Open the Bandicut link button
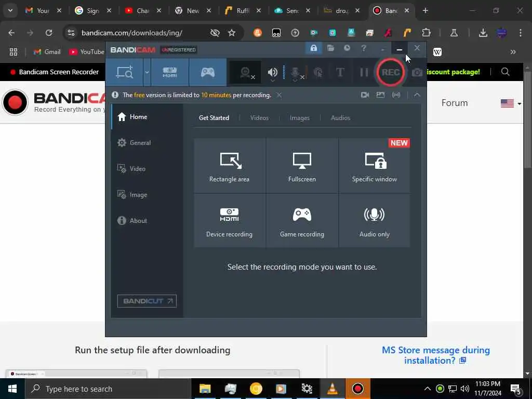The width and height of the screenshot is (532, 399). (147, 301)
